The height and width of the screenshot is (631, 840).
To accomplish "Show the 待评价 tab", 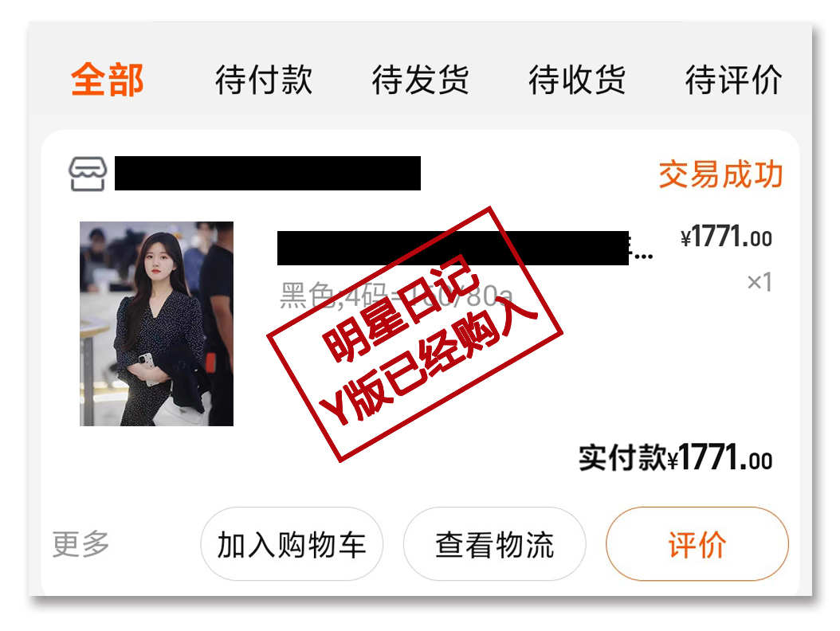I will coord(733,80).
